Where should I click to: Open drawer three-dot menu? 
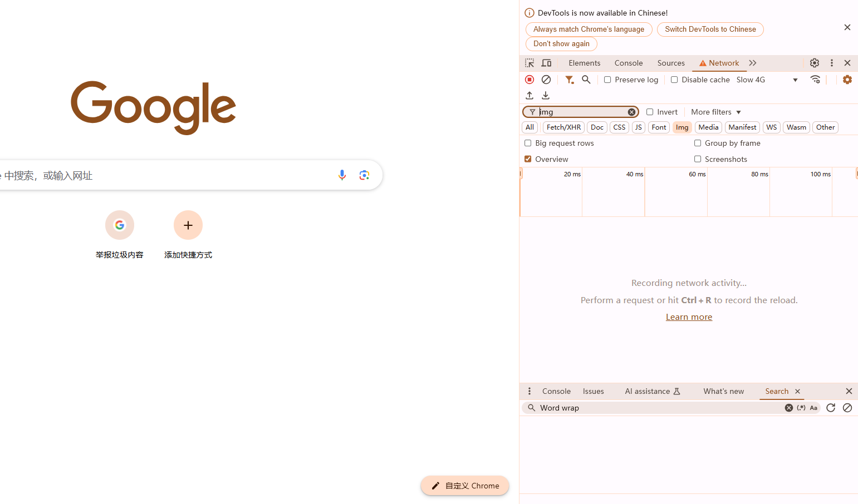[529, 391]
